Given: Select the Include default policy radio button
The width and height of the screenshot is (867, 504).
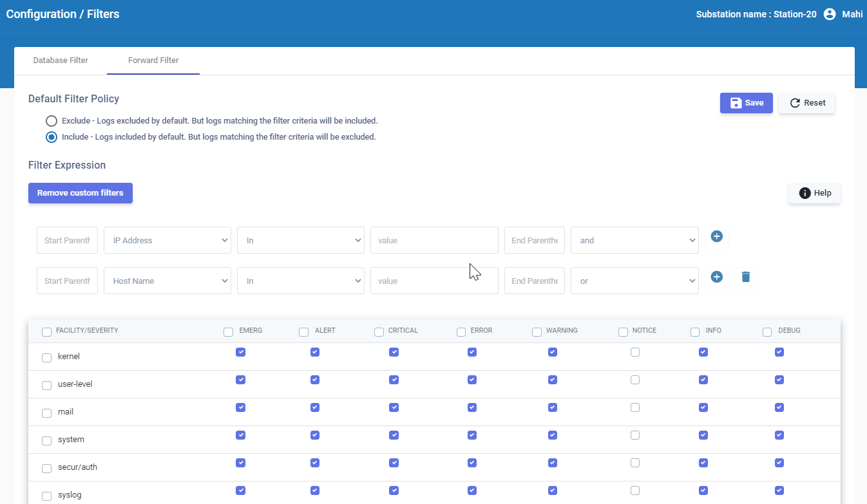Looking at the screenshot, I should tap(52, 137).
